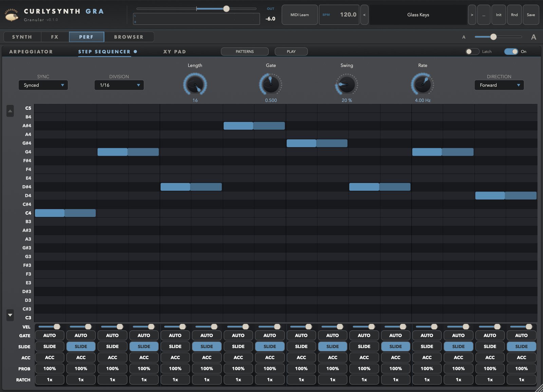Go to the next preset arrow
Viewport: 543px width, 392px height.
[472, 15]
